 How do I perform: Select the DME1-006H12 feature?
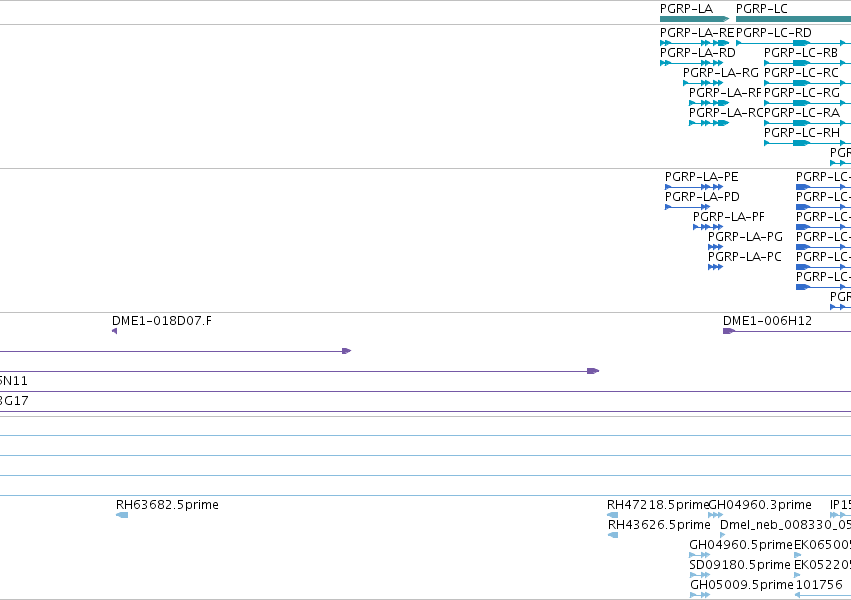click(x=787, y=331)
